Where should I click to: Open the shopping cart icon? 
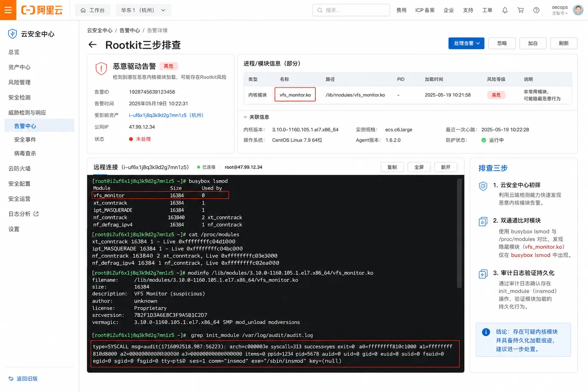coord(521,10)
